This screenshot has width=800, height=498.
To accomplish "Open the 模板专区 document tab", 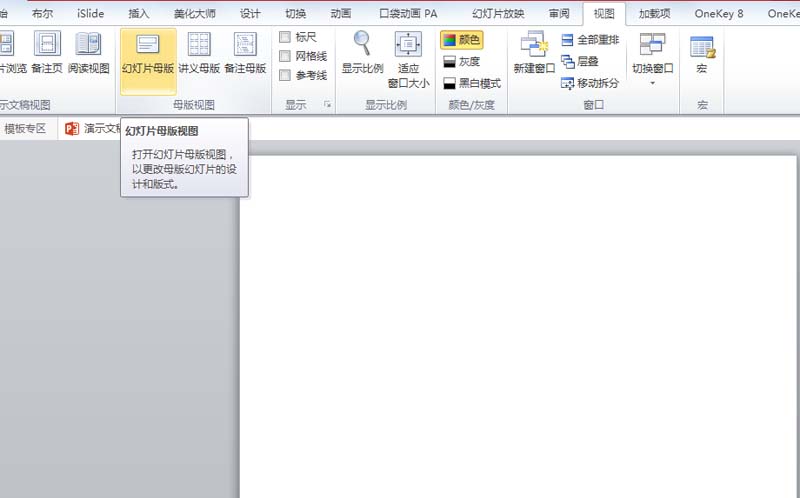I will coord(24,129).
